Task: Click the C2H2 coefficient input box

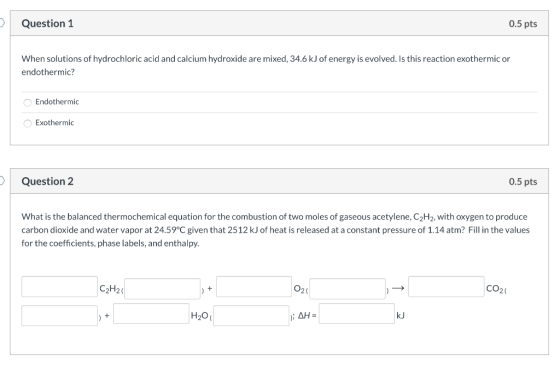Action: (x=59, y=286)
